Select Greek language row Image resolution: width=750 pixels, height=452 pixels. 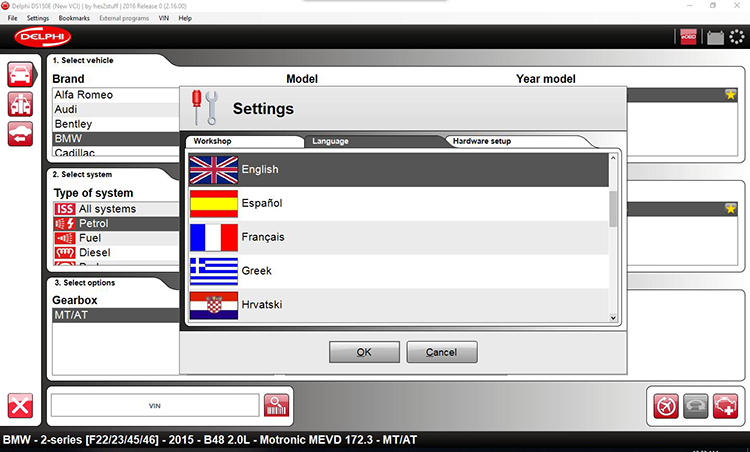[x=398, y=271]
